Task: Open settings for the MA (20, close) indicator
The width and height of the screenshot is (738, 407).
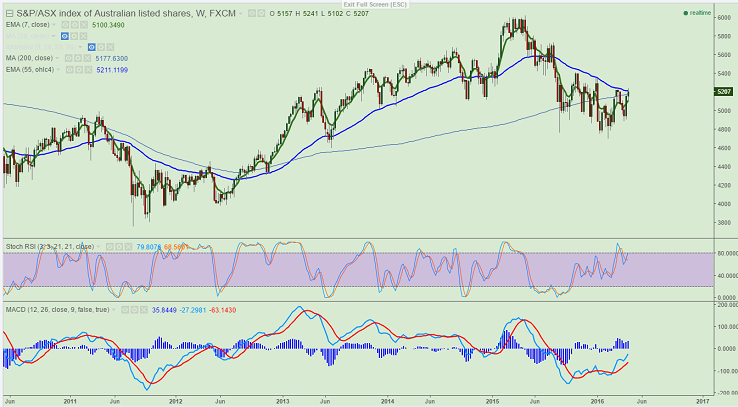Action: (74, 36)
